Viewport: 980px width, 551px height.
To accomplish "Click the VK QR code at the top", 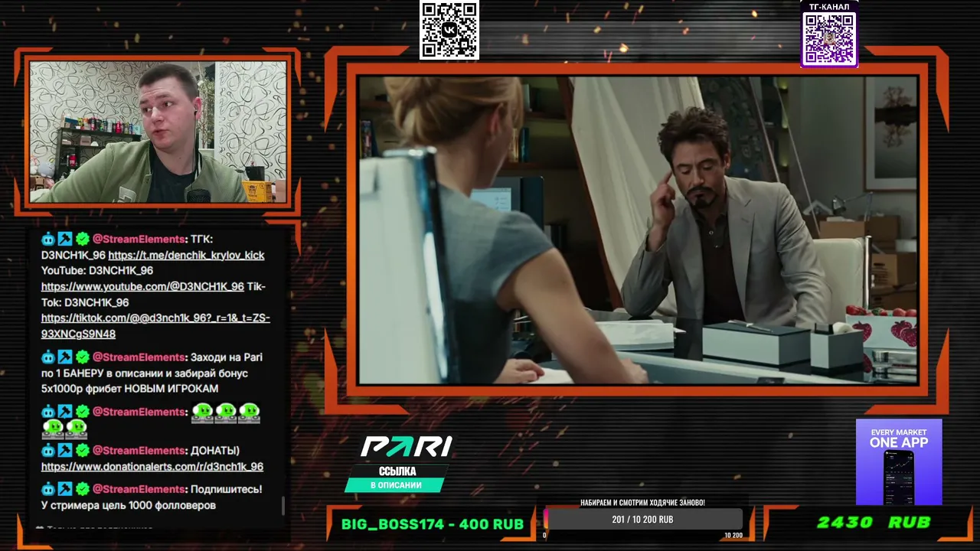I will [x=449, y=30].
